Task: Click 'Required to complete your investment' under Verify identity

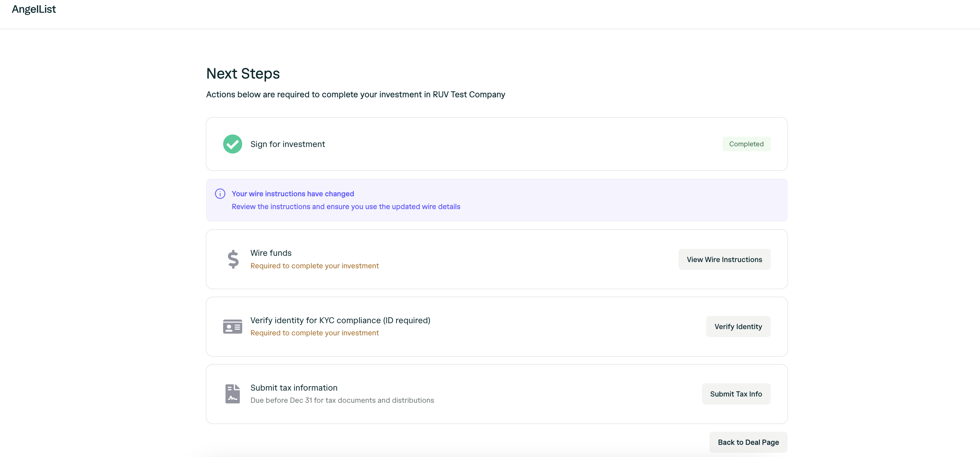Action: click(314, 333)
